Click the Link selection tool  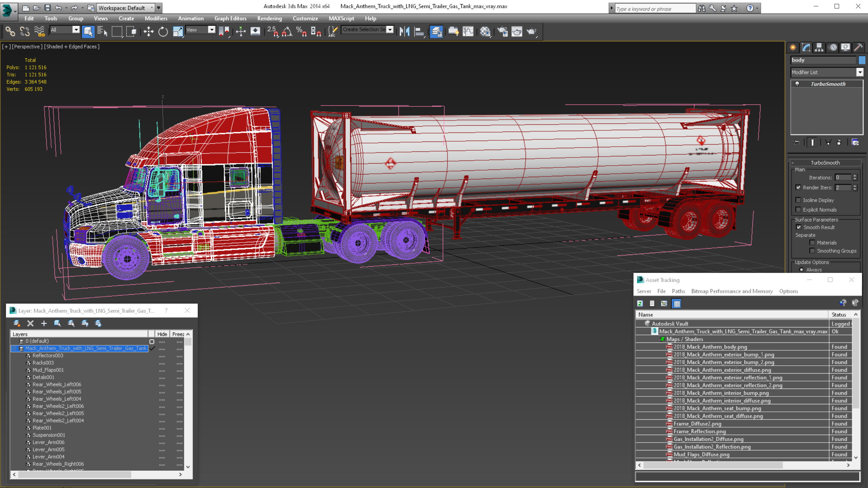[x=10, y=32]
